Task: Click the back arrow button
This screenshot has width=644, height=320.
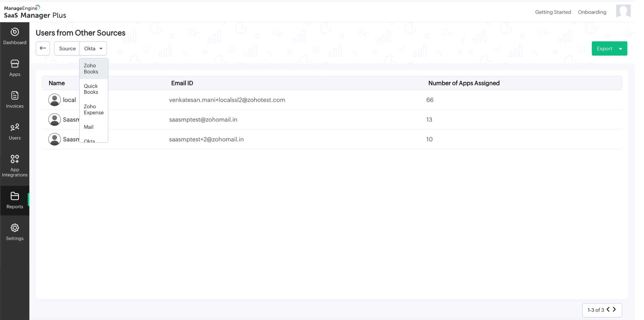Action: (x=43, y=48)
